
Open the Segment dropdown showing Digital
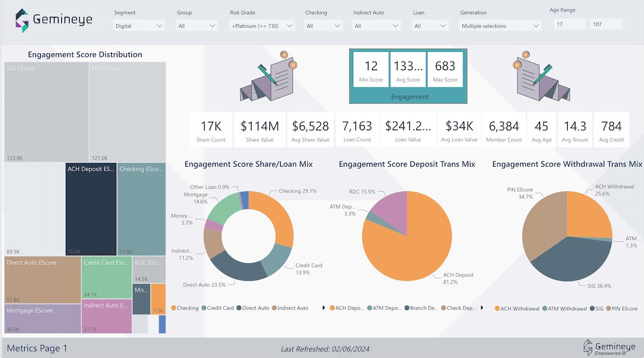[x=139, y=25]
